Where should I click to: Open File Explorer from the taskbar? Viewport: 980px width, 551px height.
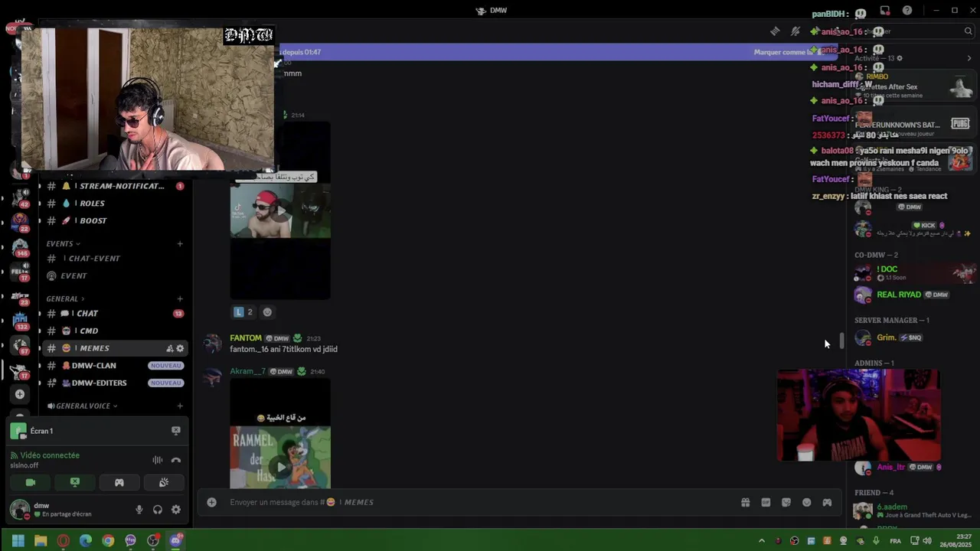click(41, 541)
